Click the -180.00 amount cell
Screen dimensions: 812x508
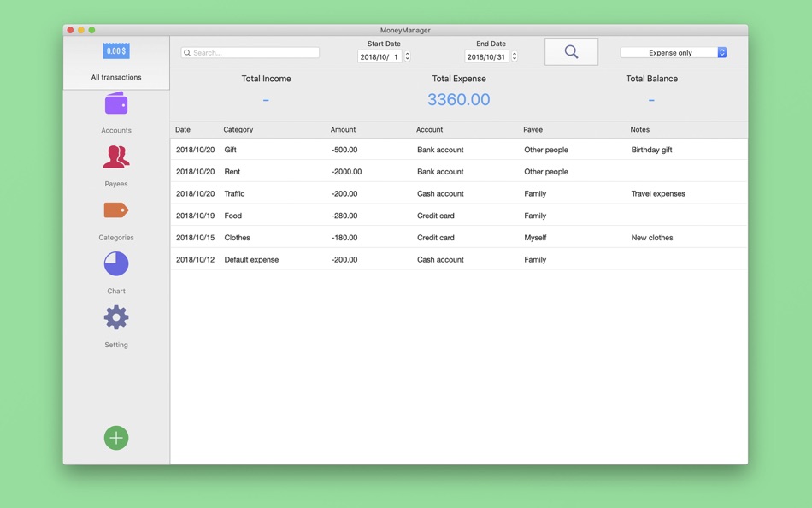click(x=344, y=238)
